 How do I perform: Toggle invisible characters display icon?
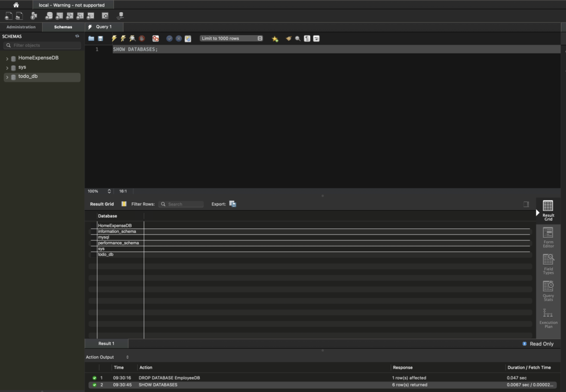click(x=307, y=39)
